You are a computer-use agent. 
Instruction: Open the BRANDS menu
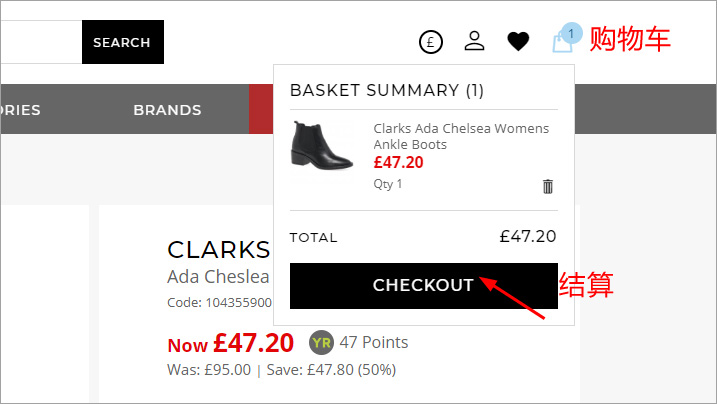point(167,110)
